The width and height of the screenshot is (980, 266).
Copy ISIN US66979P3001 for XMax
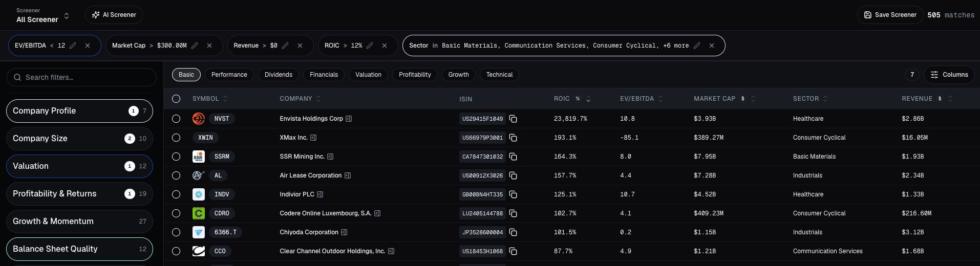click(513, 138)
